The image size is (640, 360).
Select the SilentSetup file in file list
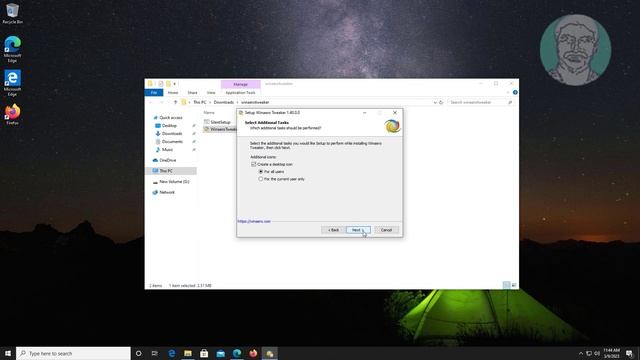[x=220, y=122]
